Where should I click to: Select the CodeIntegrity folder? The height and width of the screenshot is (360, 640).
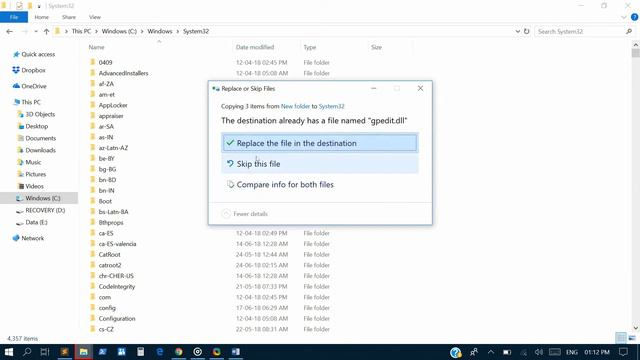coord(117,286)
